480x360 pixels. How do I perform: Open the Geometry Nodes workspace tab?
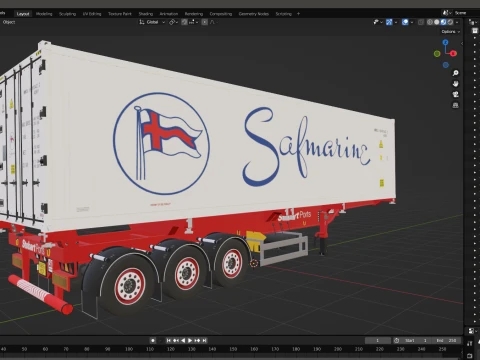pos(254,14)
